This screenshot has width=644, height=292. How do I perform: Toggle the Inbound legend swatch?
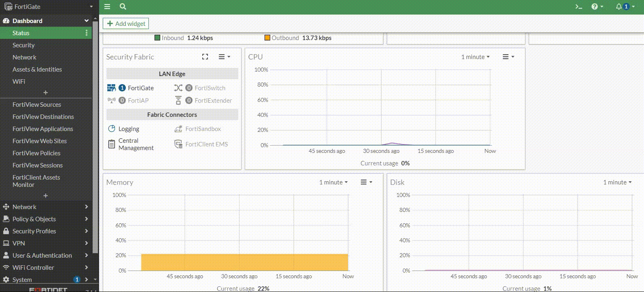click(x=157, y=38)
